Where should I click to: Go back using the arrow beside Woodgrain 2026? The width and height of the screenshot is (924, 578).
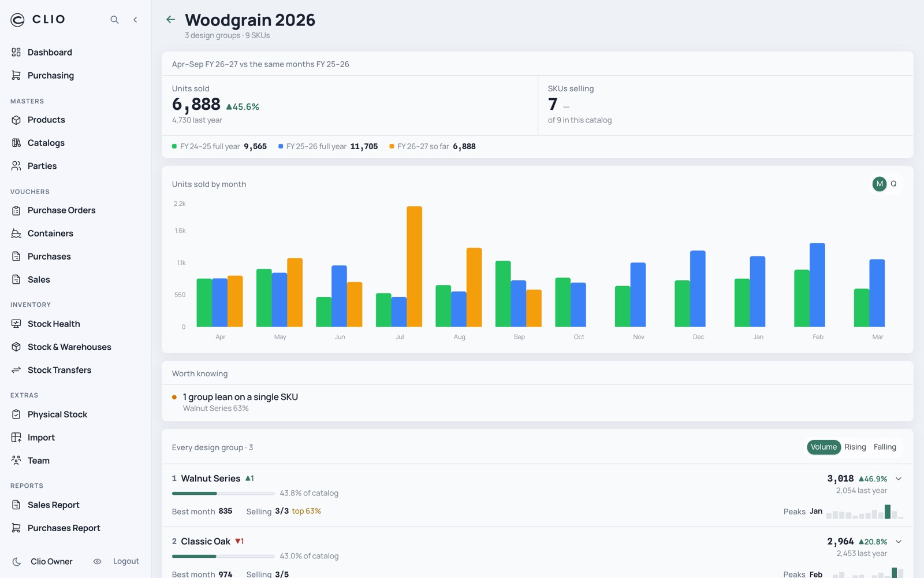170,20
